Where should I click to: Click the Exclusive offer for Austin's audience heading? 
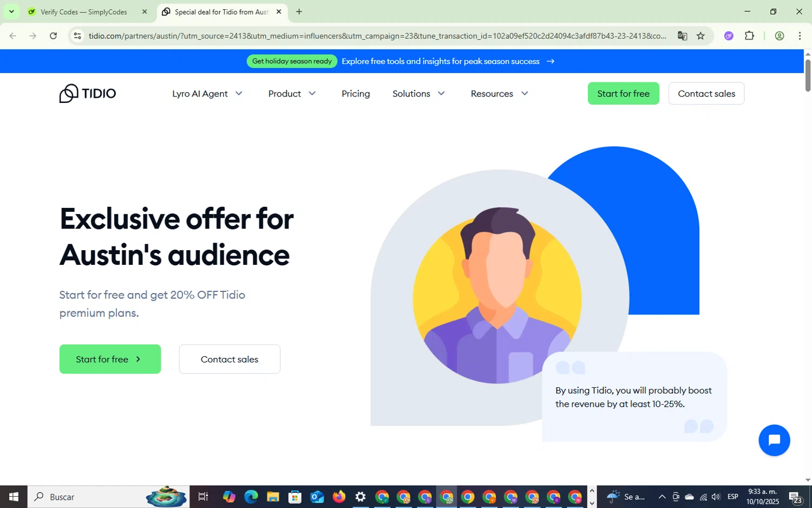point(176,236)
